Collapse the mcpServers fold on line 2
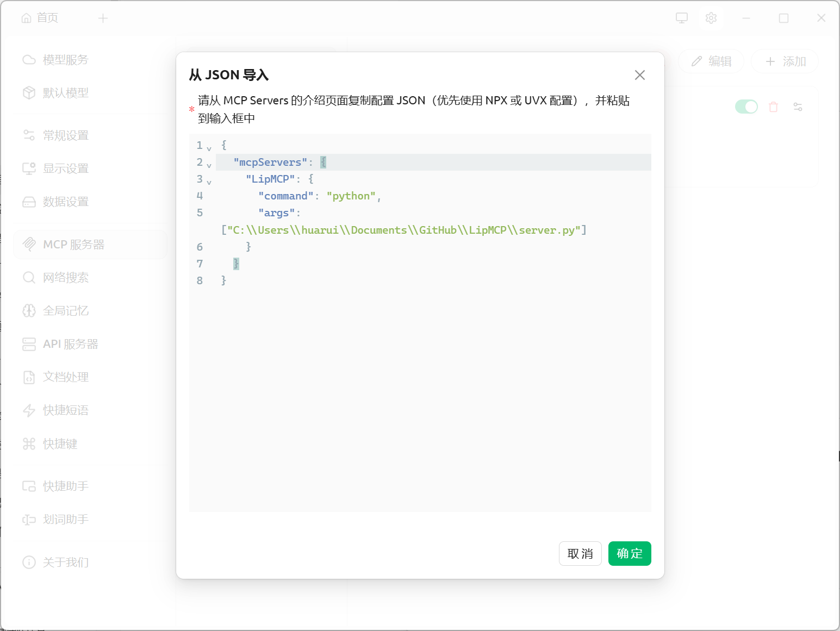The width and height of the screenshot is (840, 631). tap(209, 165)
